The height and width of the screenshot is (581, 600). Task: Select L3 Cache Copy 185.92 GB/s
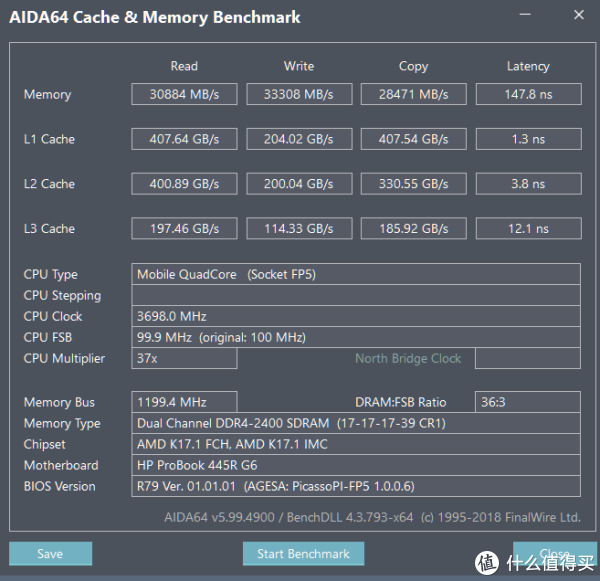tap(414, 228)
